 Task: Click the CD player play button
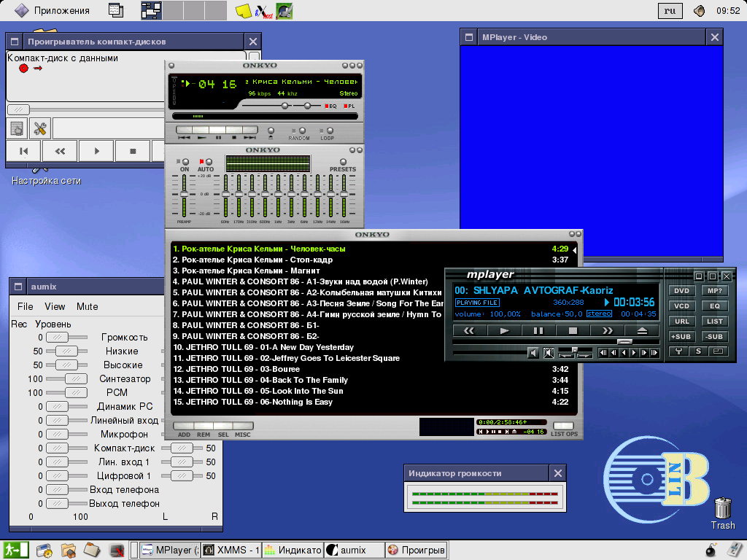[96, 152]
